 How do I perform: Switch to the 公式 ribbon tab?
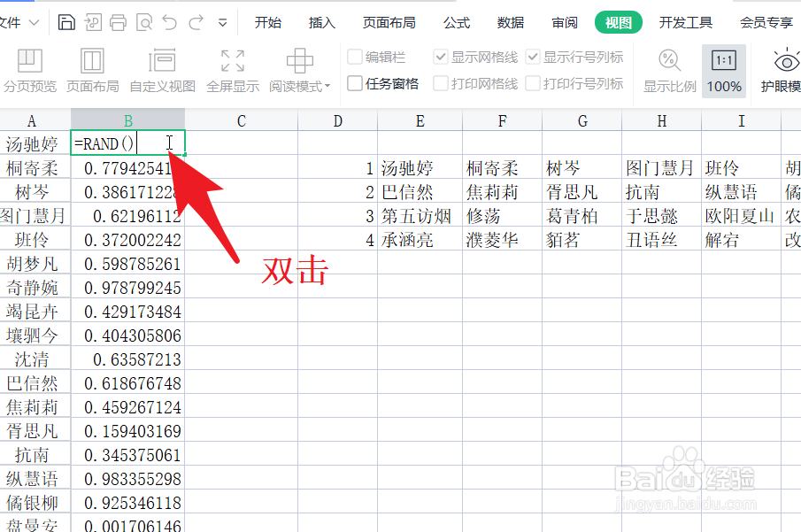tap(456, 22)
